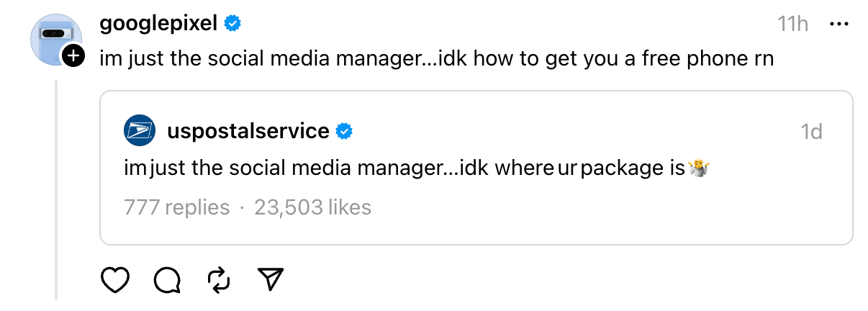Like the googlepixel post with heart icon

[x=114, y=280]
